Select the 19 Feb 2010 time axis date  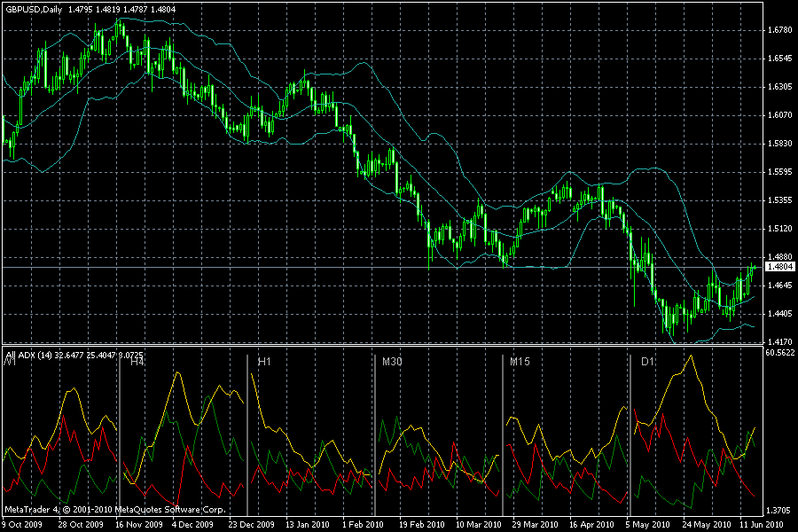[421, 524]
